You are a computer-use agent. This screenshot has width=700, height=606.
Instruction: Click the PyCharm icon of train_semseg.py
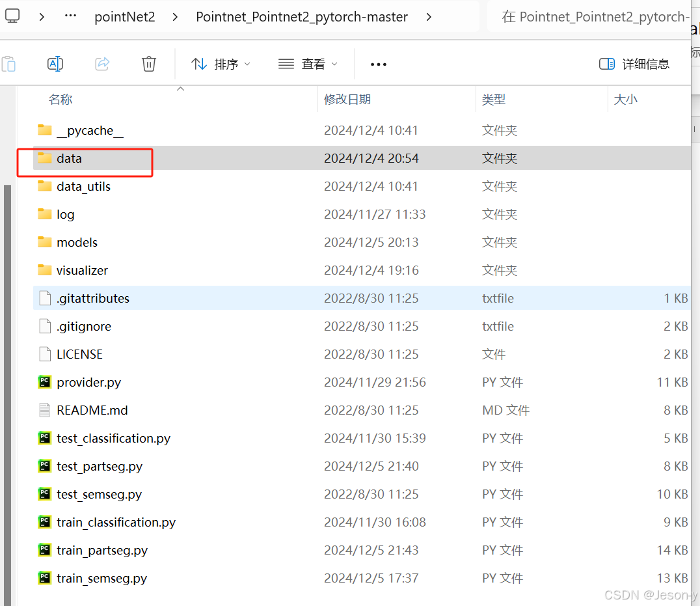point(44,578)
